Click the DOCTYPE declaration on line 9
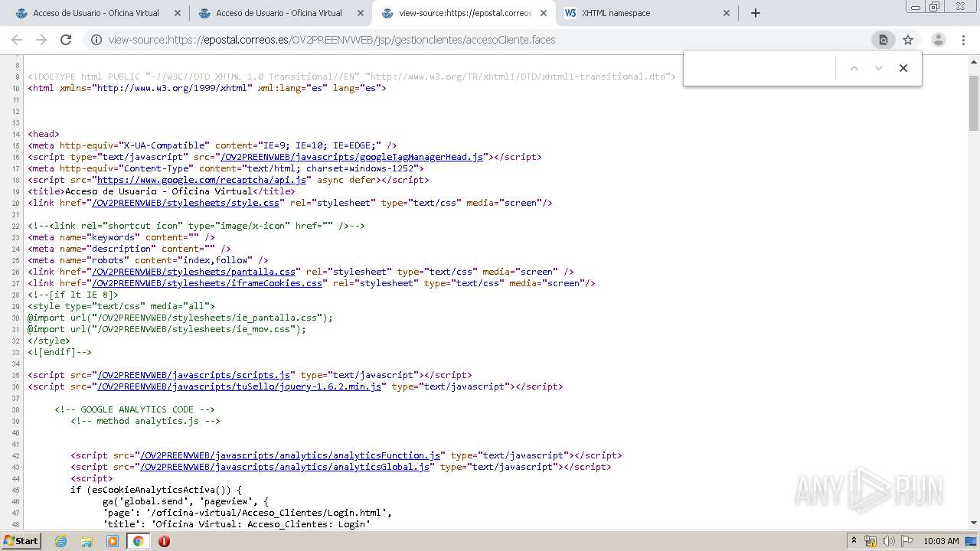Screen dimensions: 980x551 [352, 77]
